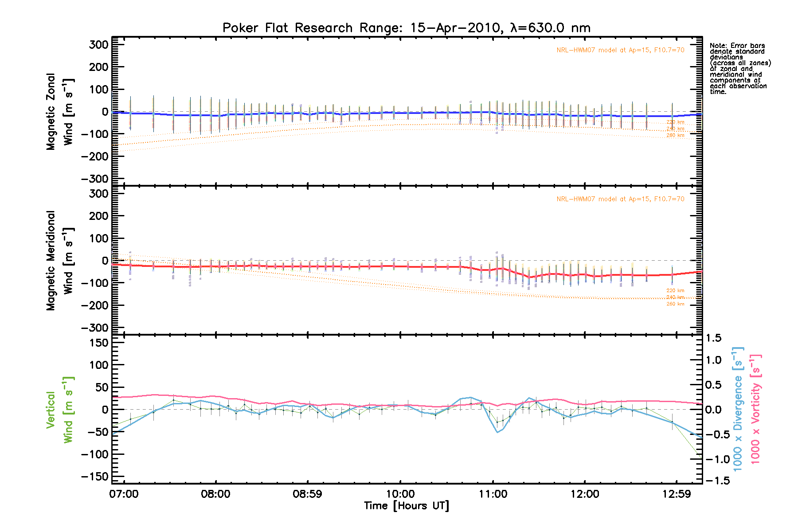Image resolution: width=798 pixels, height=532 pixels.
Task: Select the NRL-HWM07 model label in meridional panel
Action: click(x=620, y=199)
